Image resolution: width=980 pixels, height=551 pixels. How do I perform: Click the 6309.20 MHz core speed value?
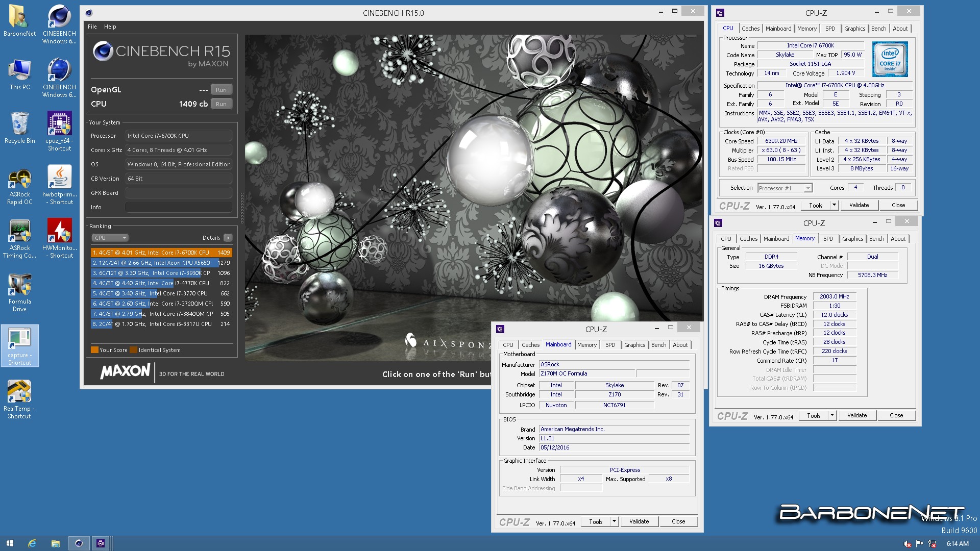(781, 141)
